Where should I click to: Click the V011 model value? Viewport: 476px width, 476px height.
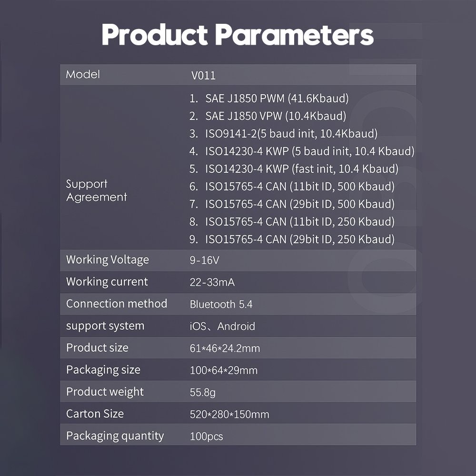click(203, 75)
